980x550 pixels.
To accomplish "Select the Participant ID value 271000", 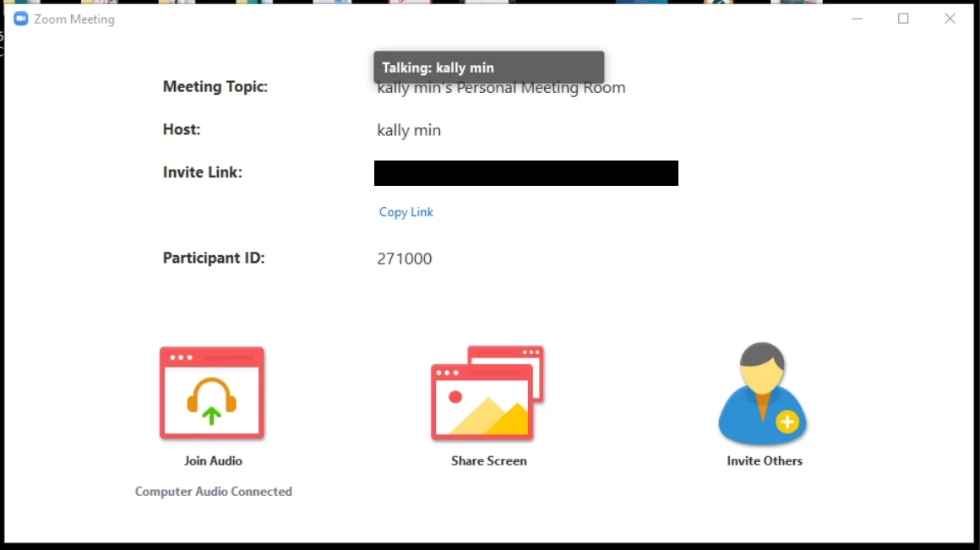I will tap(405, 259).
